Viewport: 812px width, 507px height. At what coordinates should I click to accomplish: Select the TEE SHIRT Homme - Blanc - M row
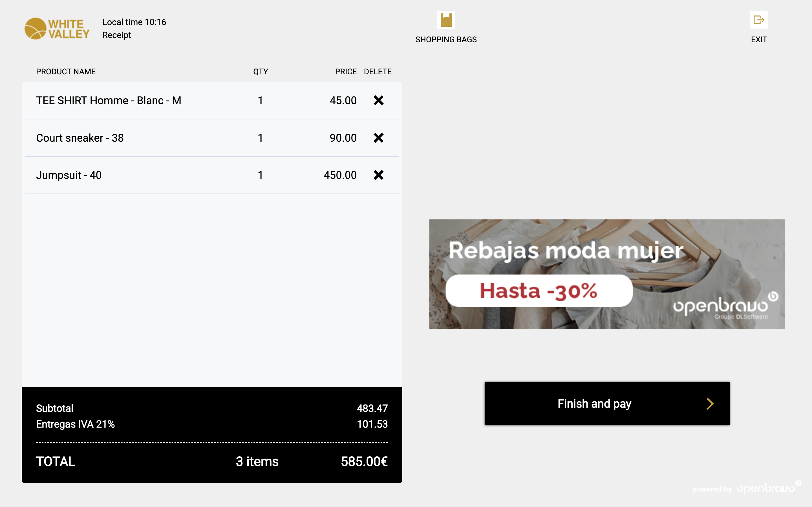(109, 101)
